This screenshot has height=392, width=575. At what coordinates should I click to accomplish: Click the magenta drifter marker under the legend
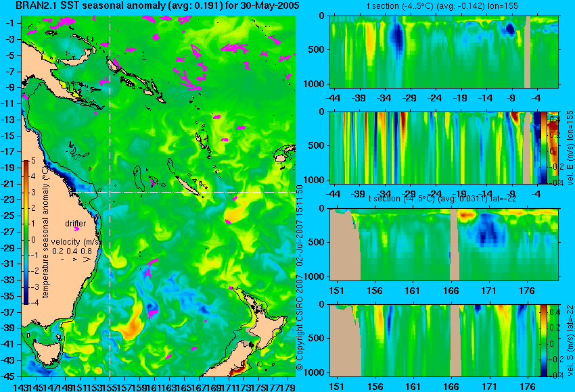76,229
